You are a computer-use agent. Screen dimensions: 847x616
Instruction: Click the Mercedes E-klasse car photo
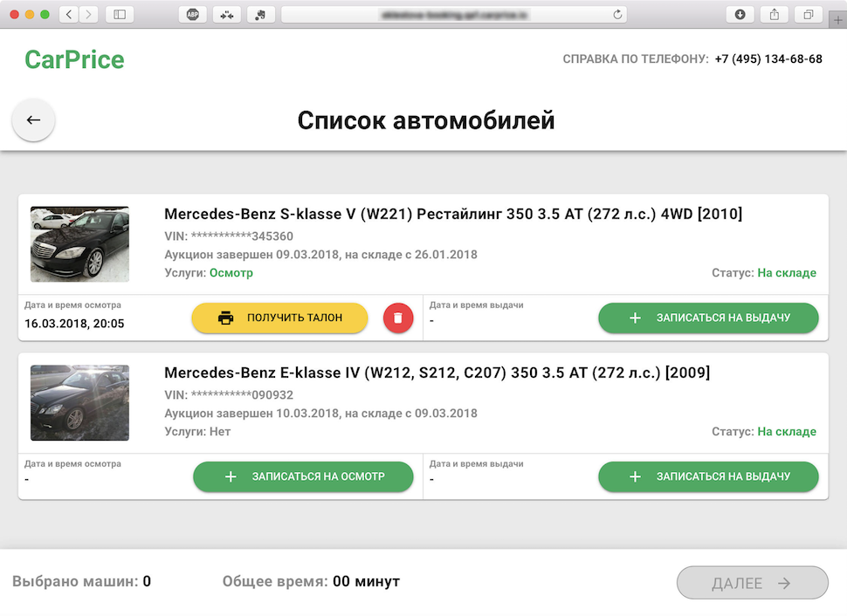point(79,402)
